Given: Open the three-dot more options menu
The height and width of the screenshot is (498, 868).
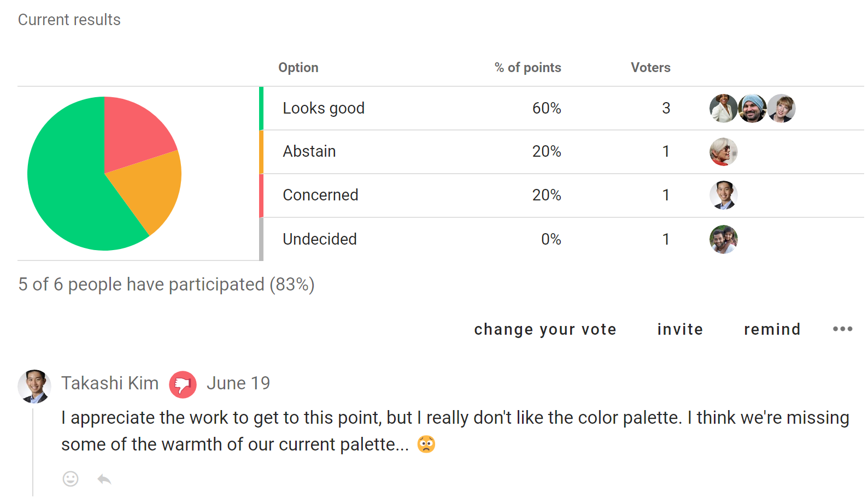Looking at the screenshot, I should pyautogui.click(x=842, y=329).
